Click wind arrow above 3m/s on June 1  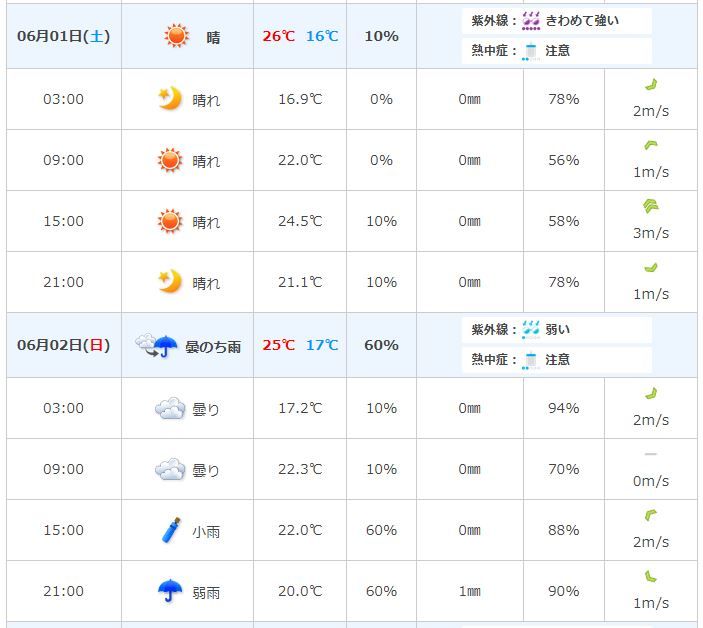[x=651, y=206]
